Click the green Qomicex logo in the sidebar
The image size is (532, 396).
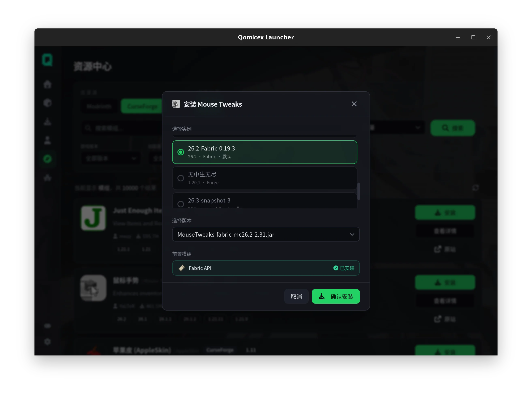(x=47, y=60)
